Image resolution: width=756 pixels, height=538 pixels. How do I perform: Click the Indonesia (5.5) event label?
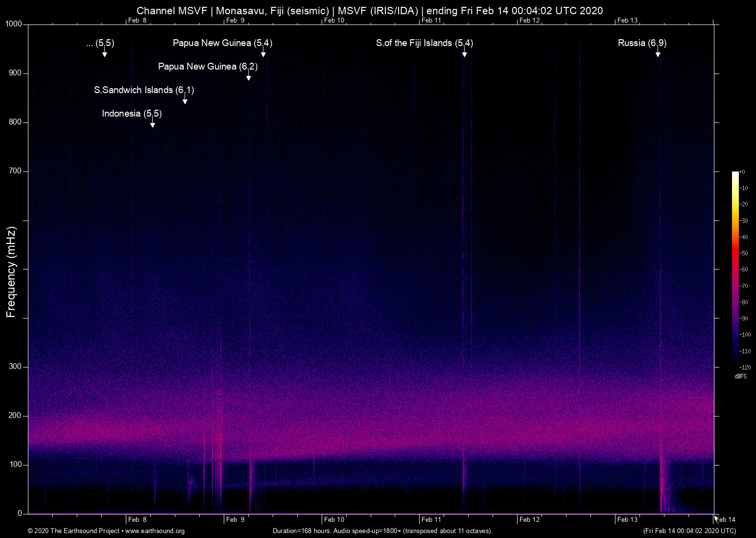coord(132,114)
